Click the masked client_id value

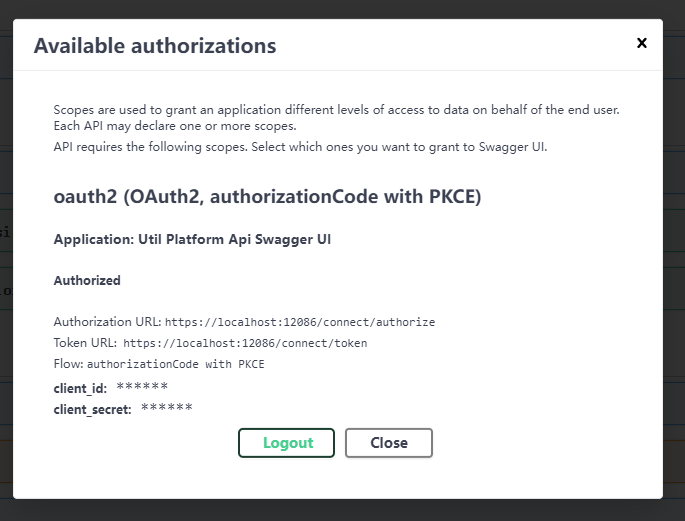[142, 386]
